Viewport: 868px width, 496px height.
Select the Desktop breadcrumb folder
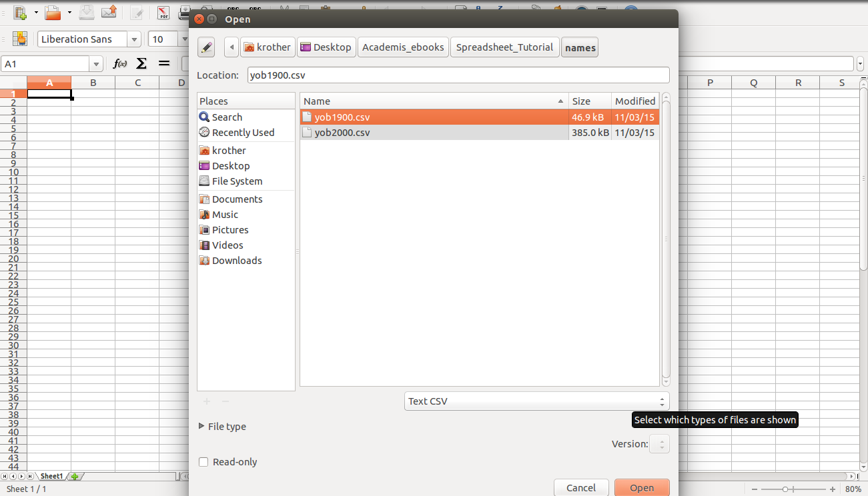tap(326, 47)
